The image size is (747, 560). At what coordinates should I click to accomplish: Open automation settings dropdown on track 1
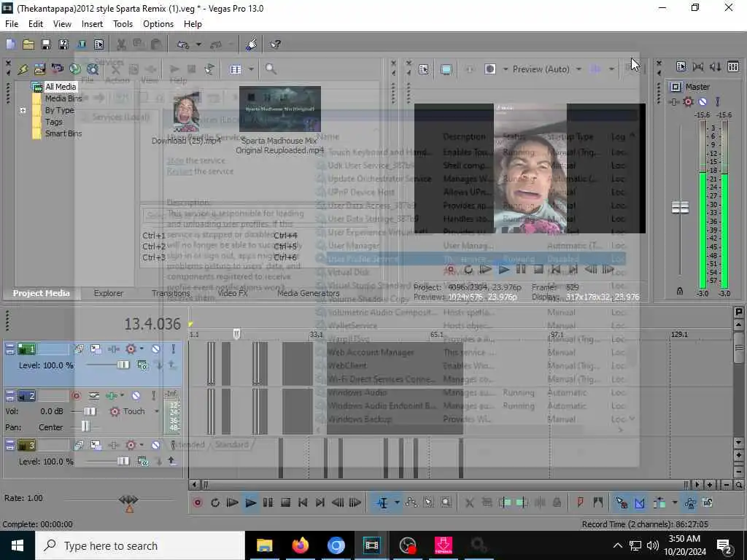(142, 349)
